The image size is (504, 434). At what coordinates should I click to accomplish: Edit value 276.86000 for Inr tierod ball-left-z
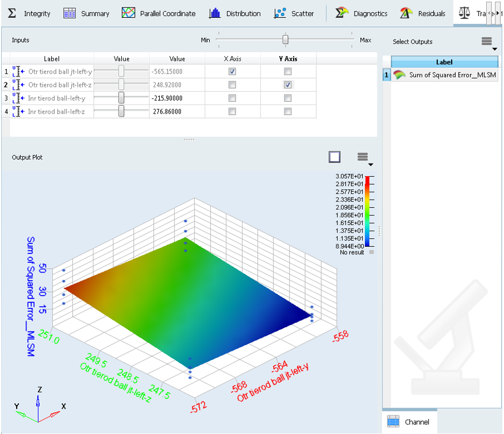pyautogui.click(x=177, y=112)
